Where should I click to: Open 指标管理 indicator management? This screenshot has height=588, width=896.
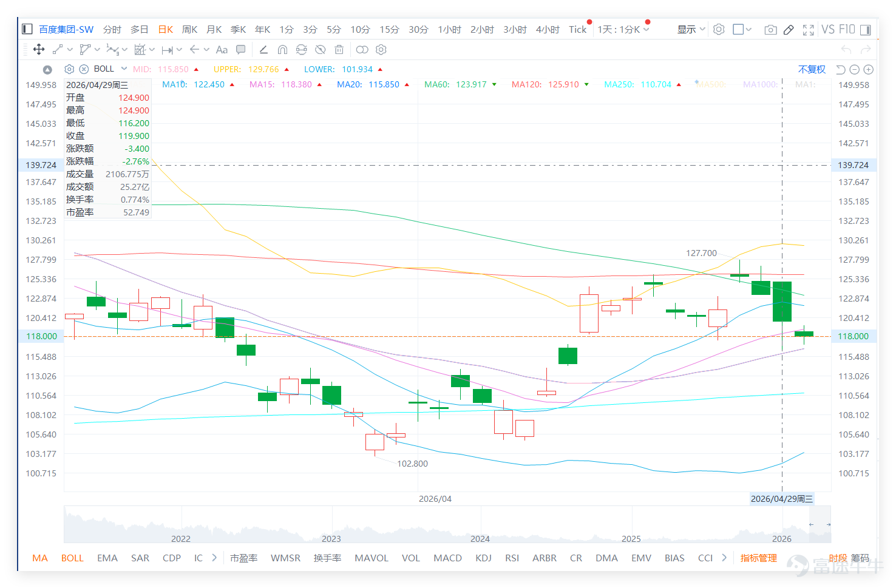coord(758,558)
